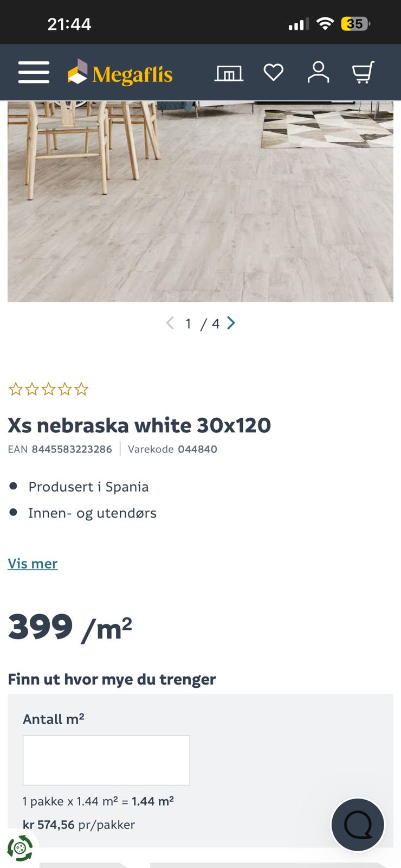
Task: Tap the fifth rating star
Action: [81, 389]
